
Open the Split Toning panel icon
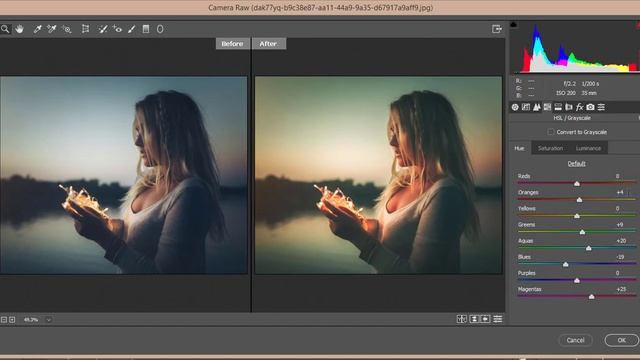558,107
